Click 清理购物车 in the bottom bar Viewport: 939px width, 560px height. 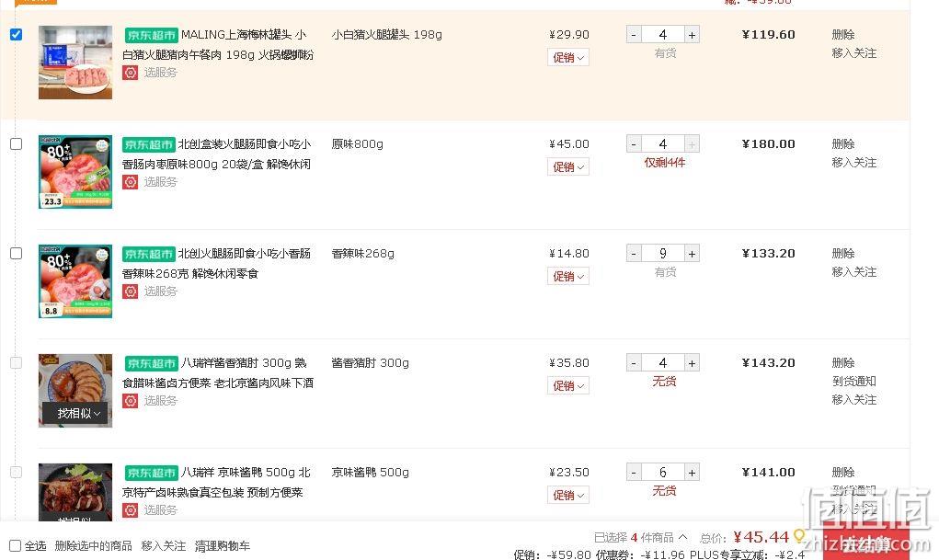coord(223,546)
